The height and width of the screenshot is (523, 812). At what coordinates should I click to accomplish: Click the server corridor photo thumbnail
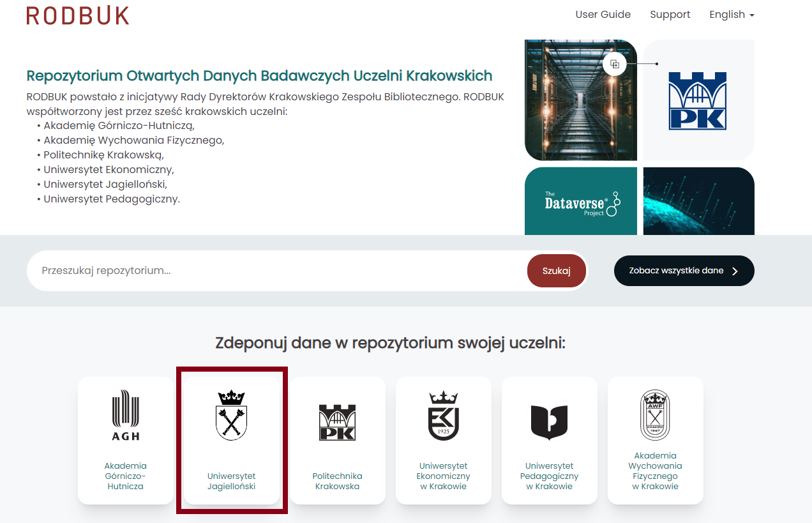[x=581, y=100]
